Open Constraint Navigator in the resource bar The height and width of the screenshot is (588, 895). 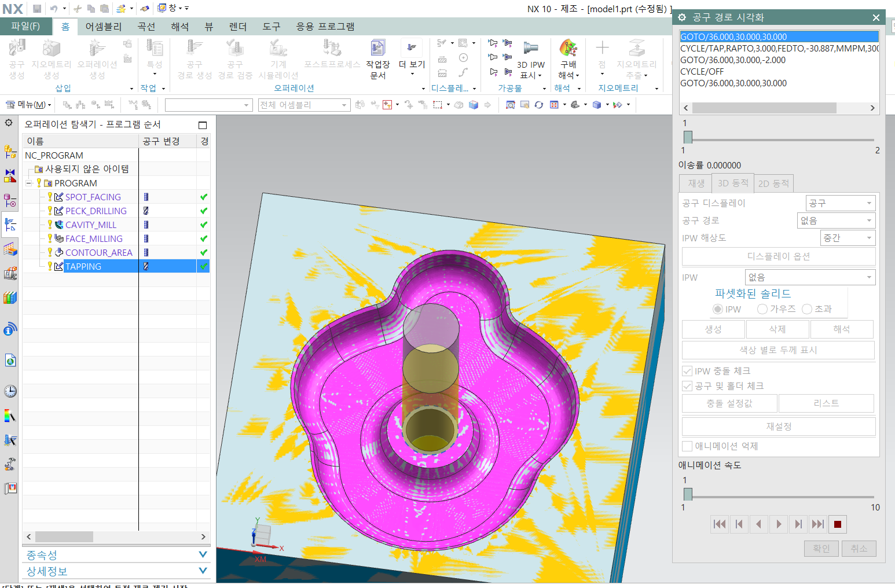pos(10,176)
